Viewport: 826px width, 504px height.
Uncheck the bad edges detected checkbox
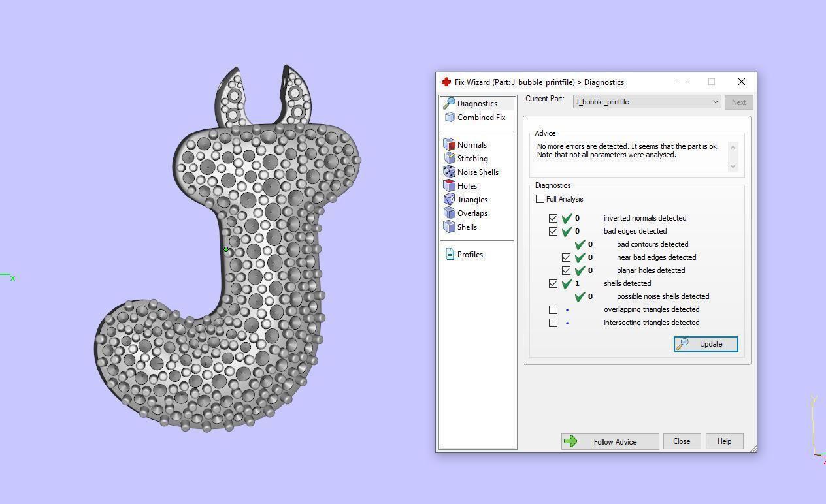[x=553, y=231]
